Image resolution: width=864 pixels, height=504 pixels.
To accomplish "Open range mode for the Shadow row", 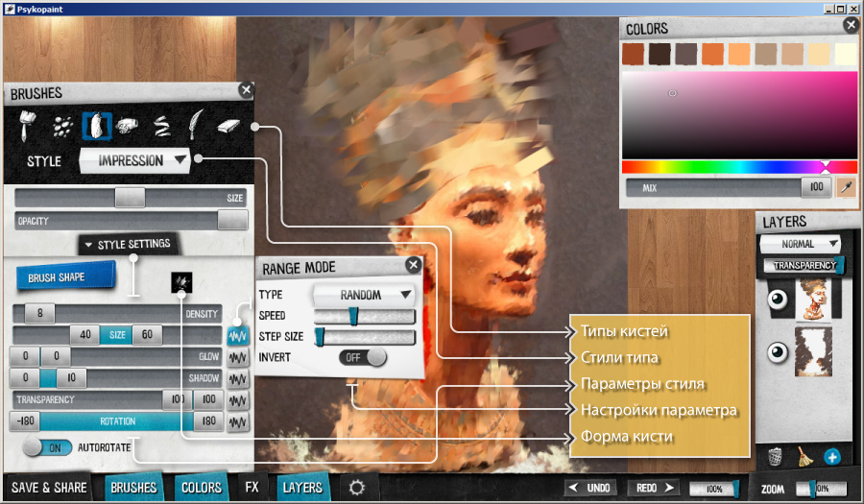I will click(x=237, y=379).
